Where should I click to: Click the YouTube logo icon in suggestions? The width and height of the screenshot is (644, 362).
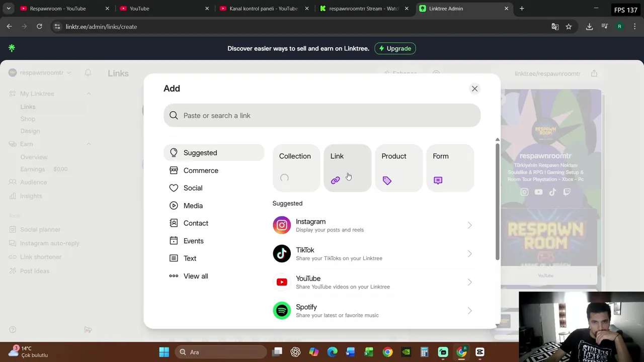pyautogui.click(x=282, y=282)
